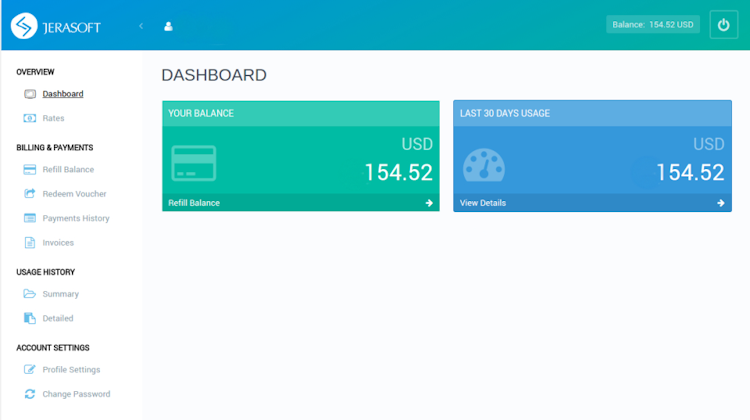
Task: Click the Payments History list icon
Action: click(x=30, y=218)
